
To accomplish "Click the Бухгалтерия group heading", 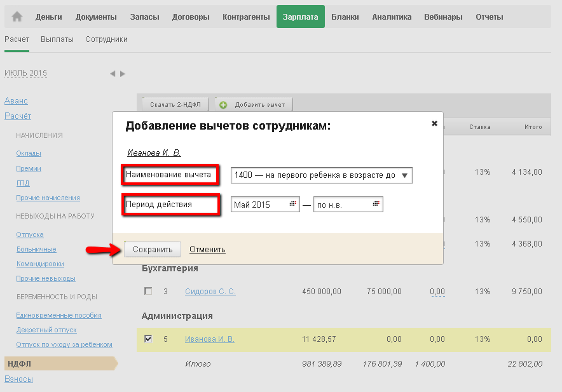I will point(170,268).
